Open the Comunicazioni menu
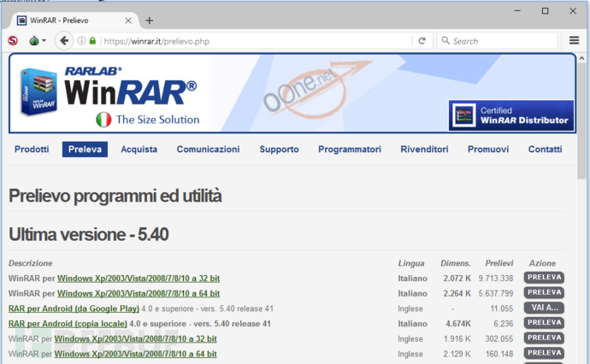The width and height of the screenshot is (590, 364). 208,150
